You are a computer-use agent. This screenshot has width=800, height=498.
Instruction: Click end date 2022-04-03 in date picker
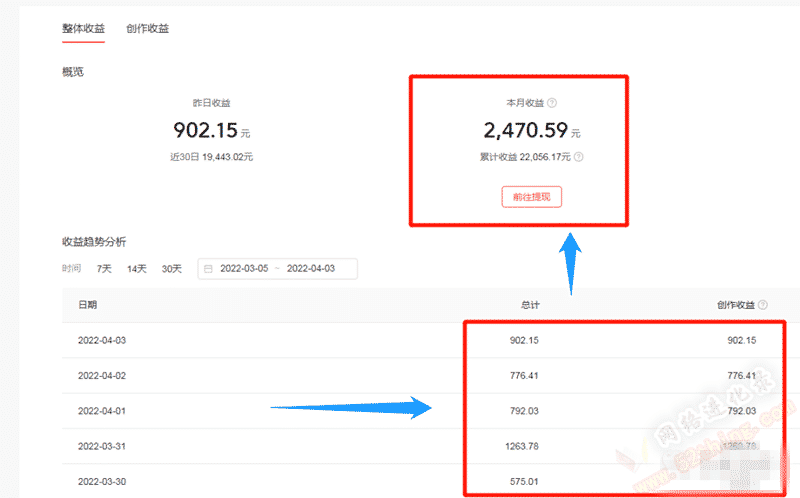tap(311, 268)
